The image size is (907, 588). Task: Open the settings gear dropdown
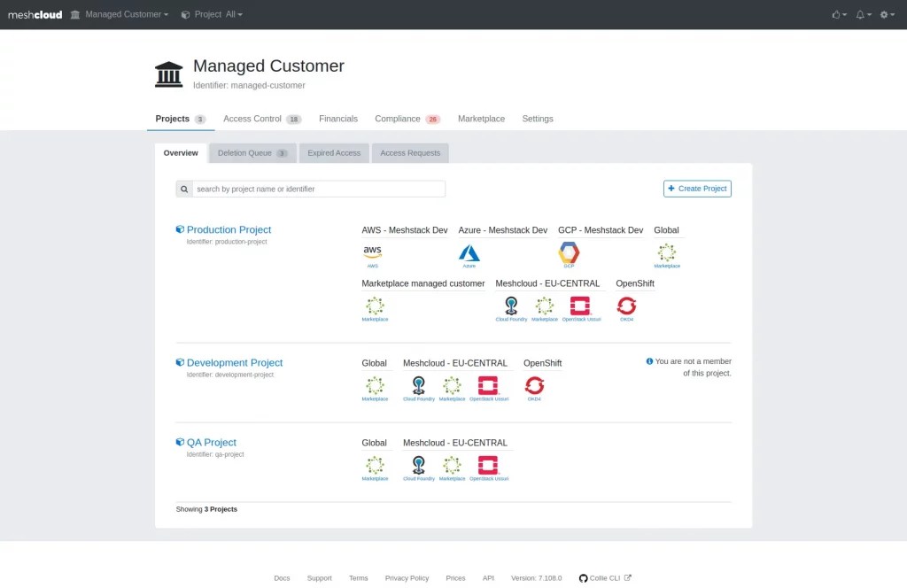coord(888,14)
